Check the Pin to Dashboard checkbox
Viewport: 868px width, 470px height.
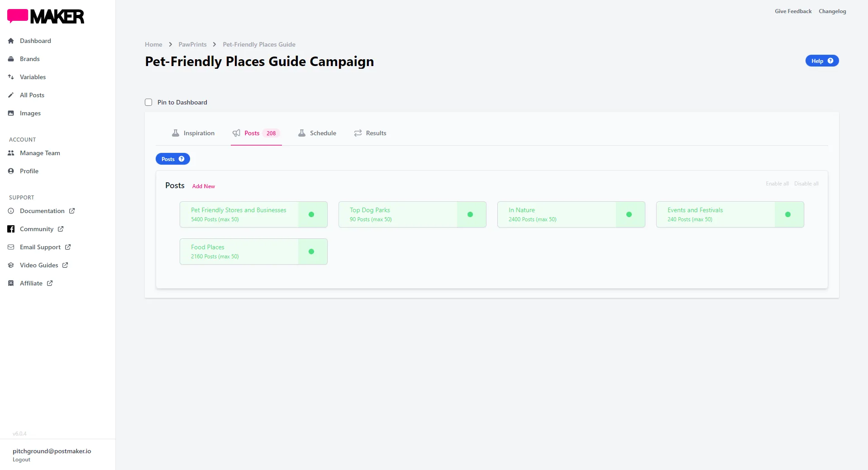[148, 102]
